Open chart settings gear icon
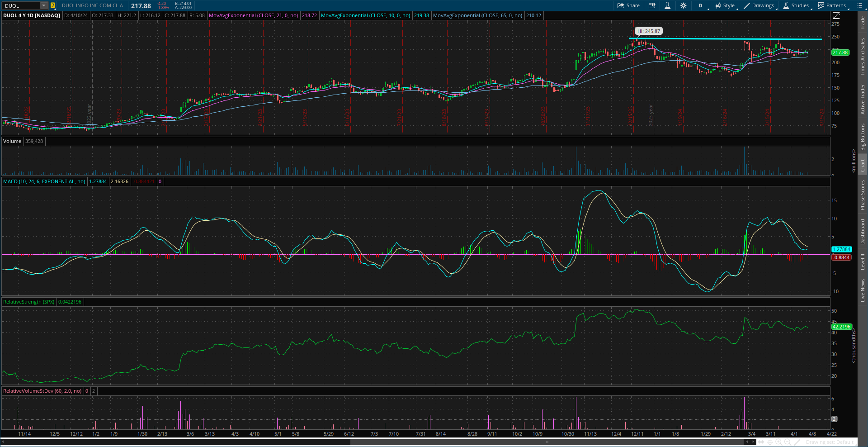Image resolution: width=868 pixels, height=447 pixels. coord(683,5)
